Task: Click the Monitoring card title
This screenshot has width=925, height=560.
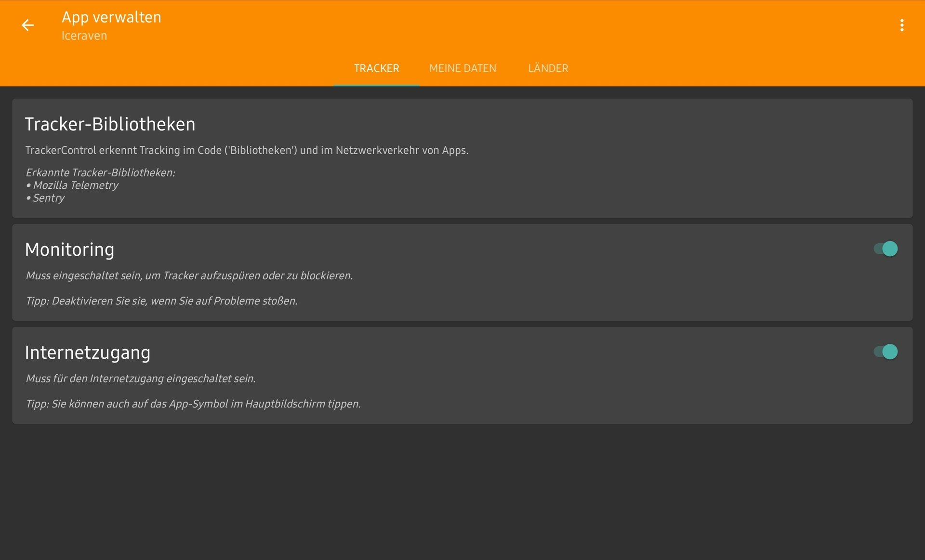Action: (x=69, y=249)
